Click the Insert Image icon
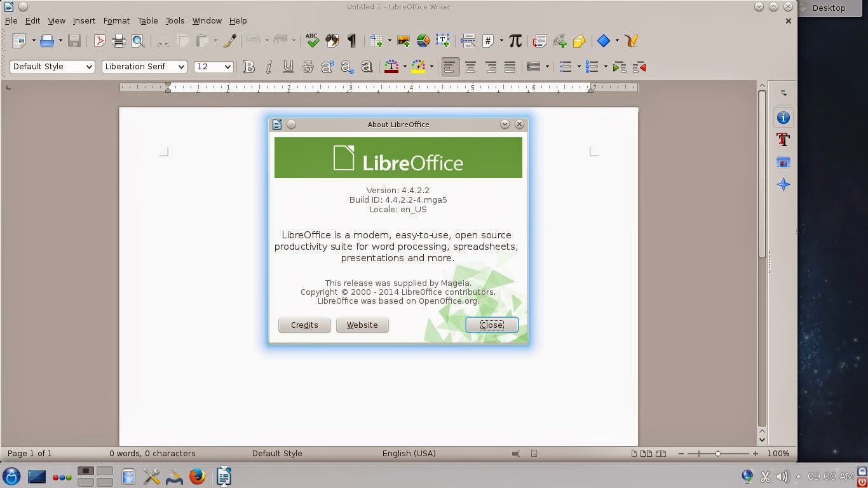Screen dimensions: 868x488 [403, 41]
